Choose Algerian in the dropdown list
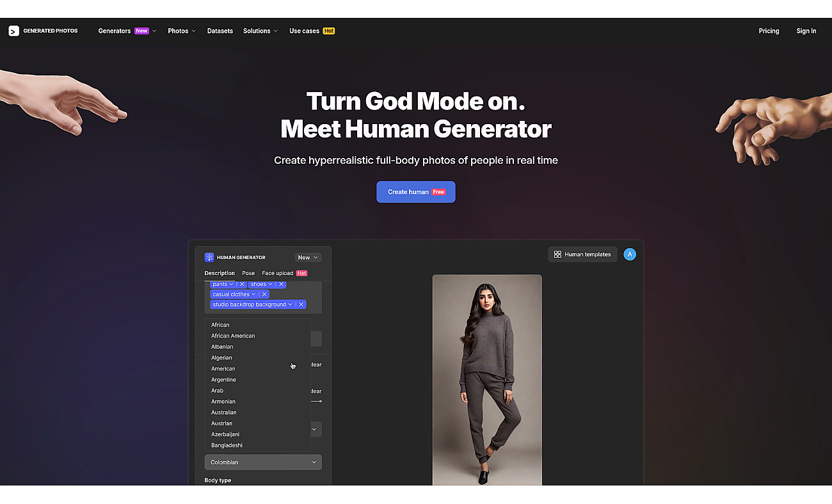Image resolution: width=832 pixels, height=504 pixels. coord(257,358)
